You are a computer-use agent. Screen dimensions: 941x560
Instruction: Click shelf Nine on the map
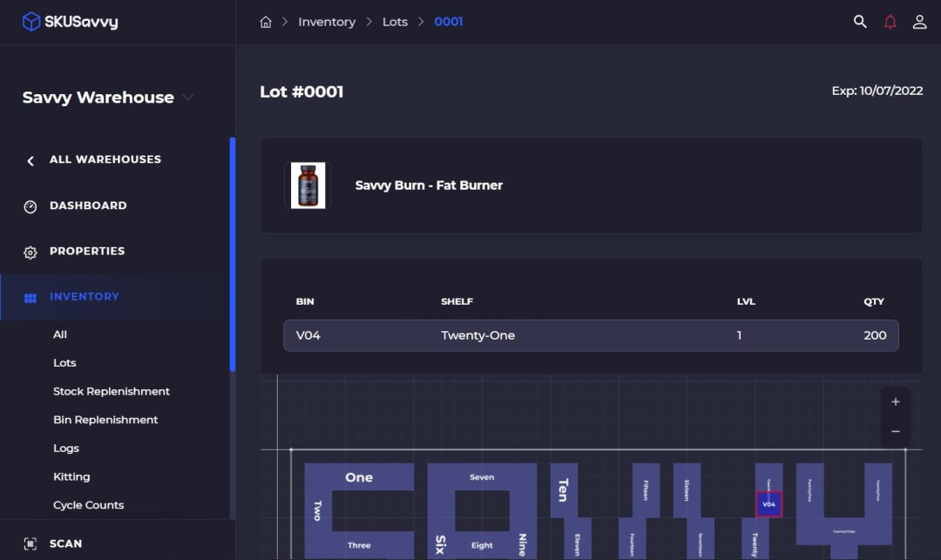coord(523,544)
